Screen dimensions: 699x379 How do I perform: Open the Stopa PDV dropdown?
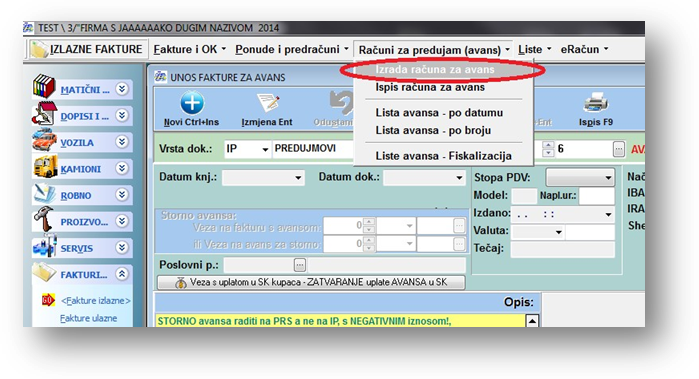click(608, 178)
